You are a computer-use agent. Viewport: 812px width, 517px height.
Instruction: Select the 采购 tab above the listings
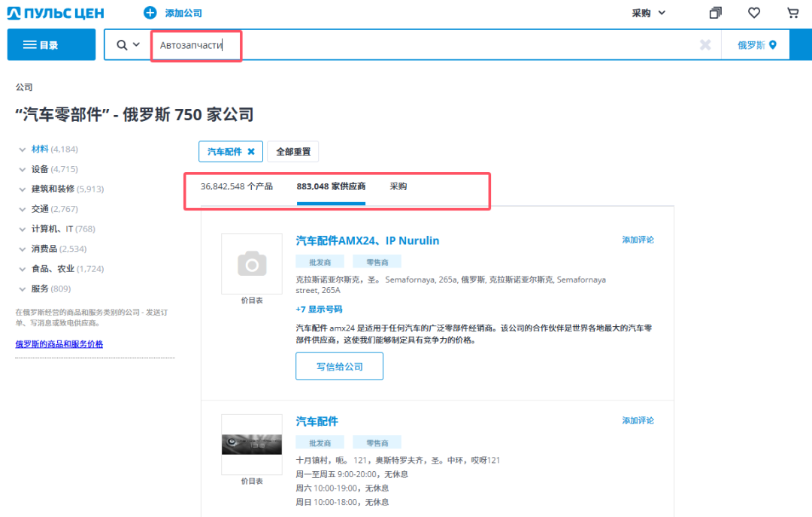pyautogui.click(x=398, y=186)
